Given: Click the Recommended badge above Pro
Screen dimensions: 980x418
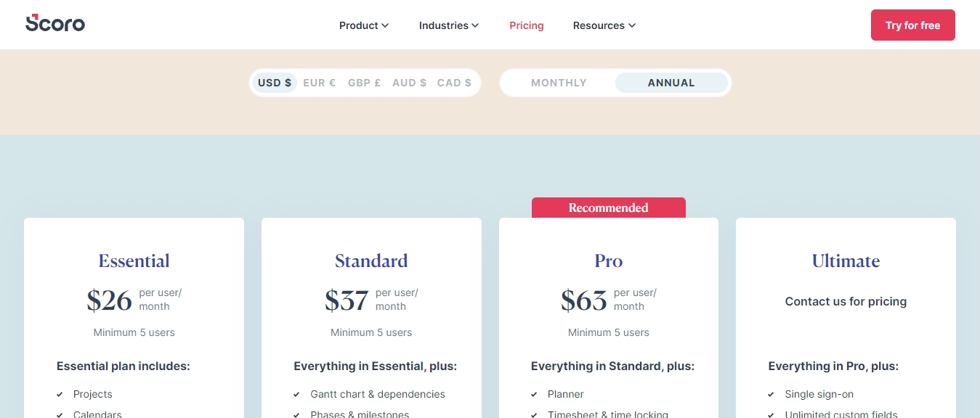Looking at the screenshot, I should 609,208.
